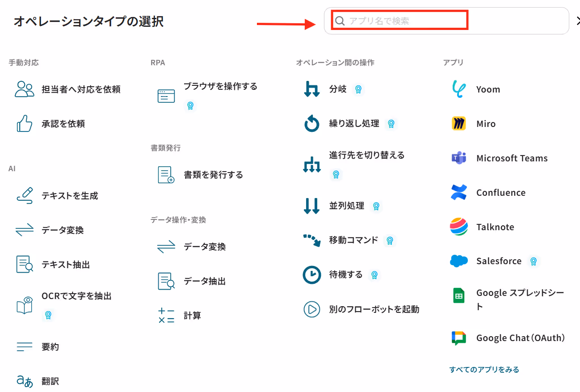
Task: Select the pen icon for テキストを生成
Action: point(24,196)
